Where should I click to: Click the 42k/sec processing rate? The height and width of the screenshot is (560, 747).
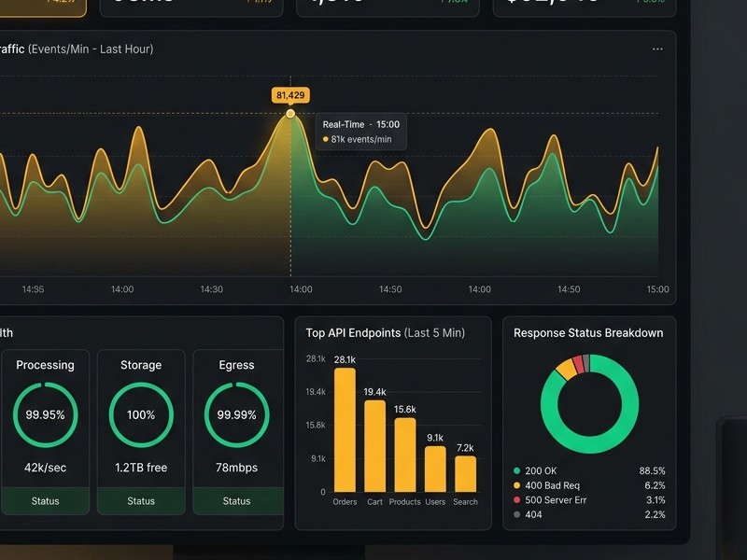click(x=45, y=468)
